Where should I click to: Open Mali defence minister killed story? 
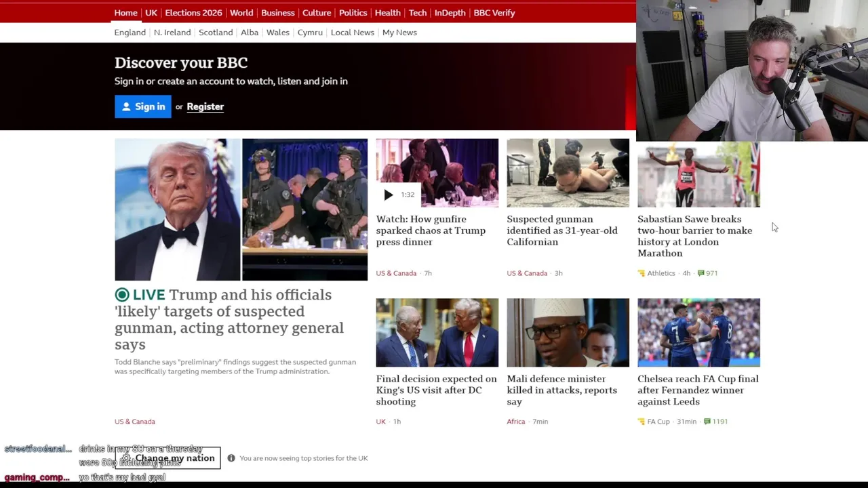(561, 390)
